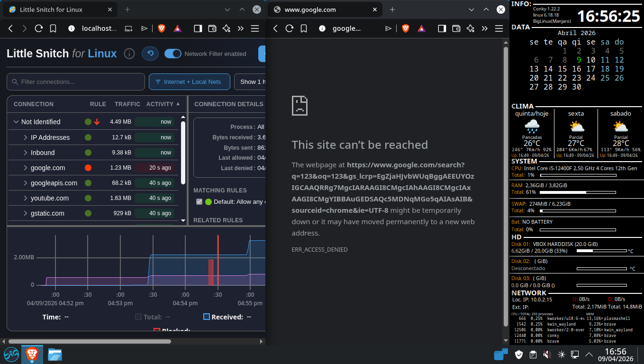Open Brave Leo AI sparkle icon in google window
The width and height of the screenshot is (644, 364).
point(470,28)
